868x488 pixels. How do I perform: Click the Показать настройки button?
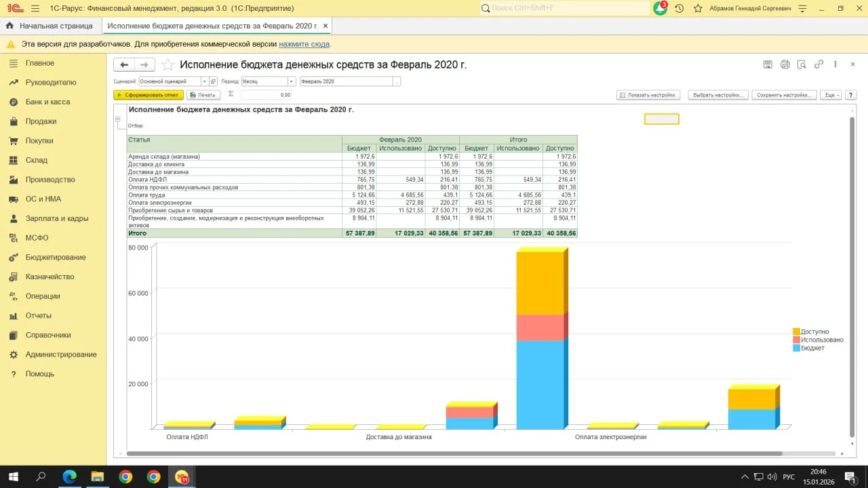pyautogui.click(x=648, y=95)
